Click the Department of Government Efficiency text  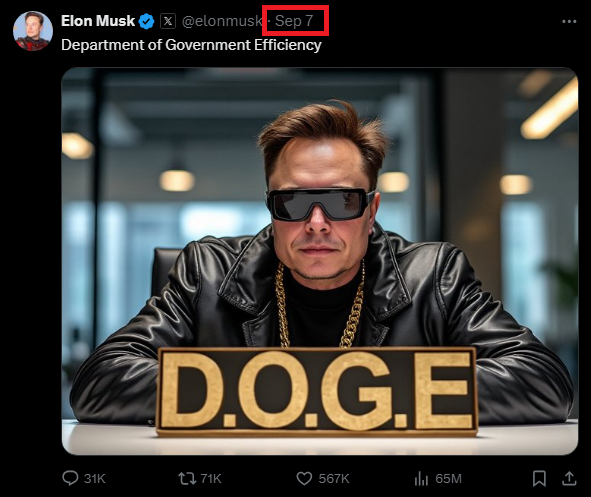point(191,45)
